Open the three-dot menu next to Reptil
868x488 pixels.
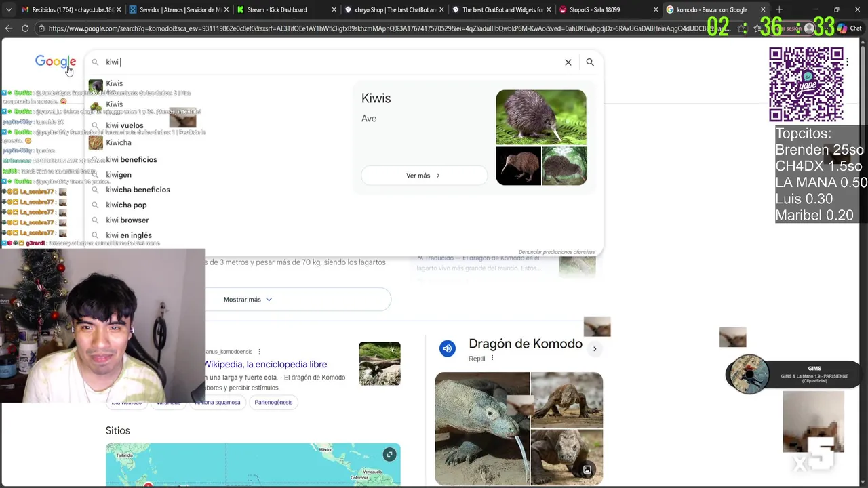(x=492, y=358)
